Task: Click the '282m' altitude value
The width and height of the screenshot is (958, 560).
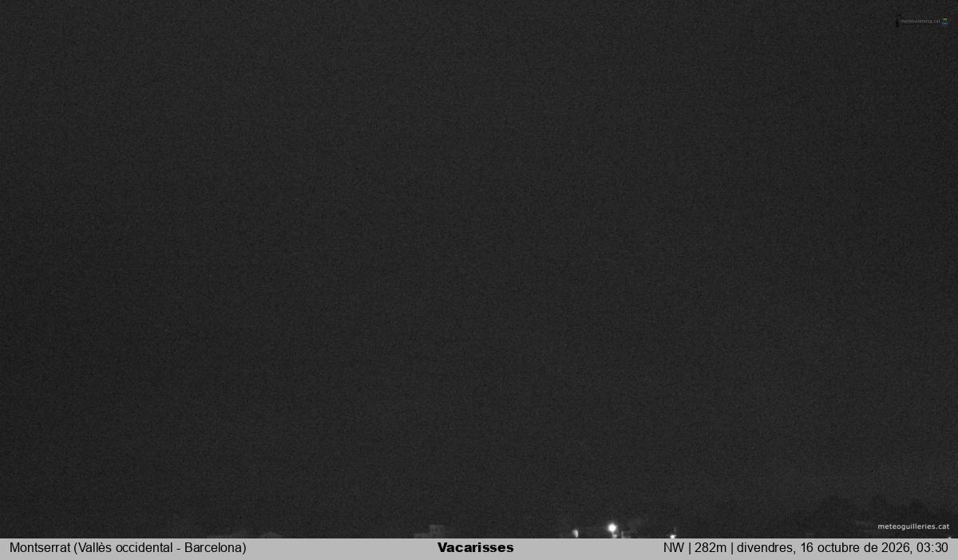Action: tap(711, 548)
